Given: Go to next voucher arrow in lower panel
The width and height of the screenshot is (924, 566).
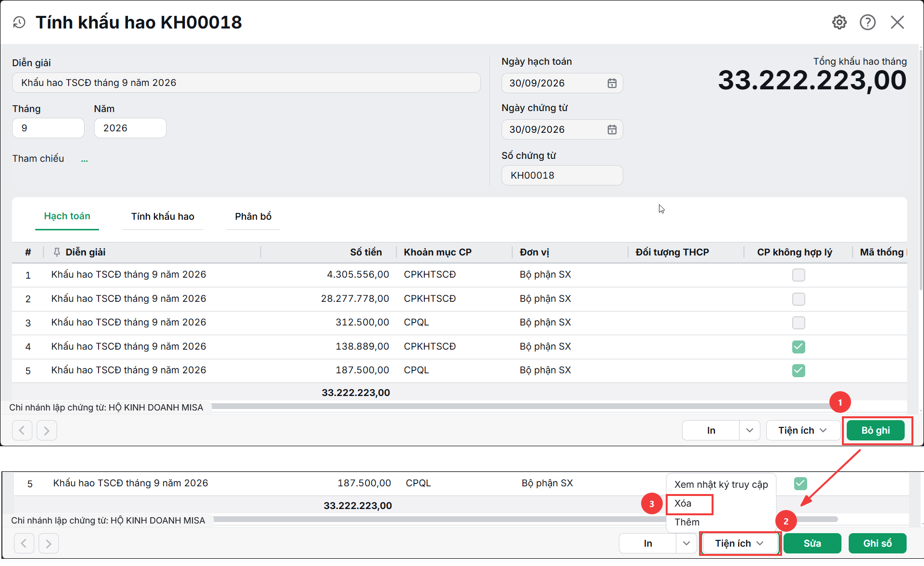Looking at the screenshot, I should click(49, 543).
